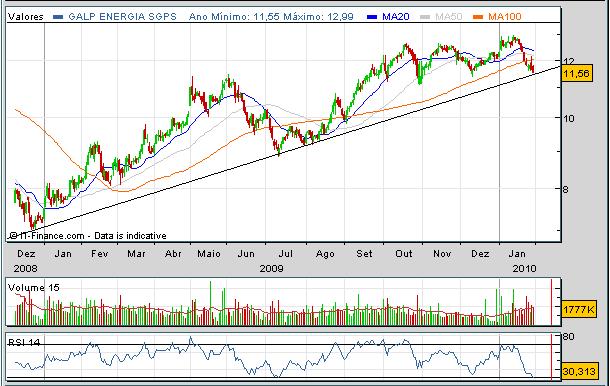Click the 30,313 RSI value tag
Viewport: 610px width, 386px height.
click(x=579, y=371)
